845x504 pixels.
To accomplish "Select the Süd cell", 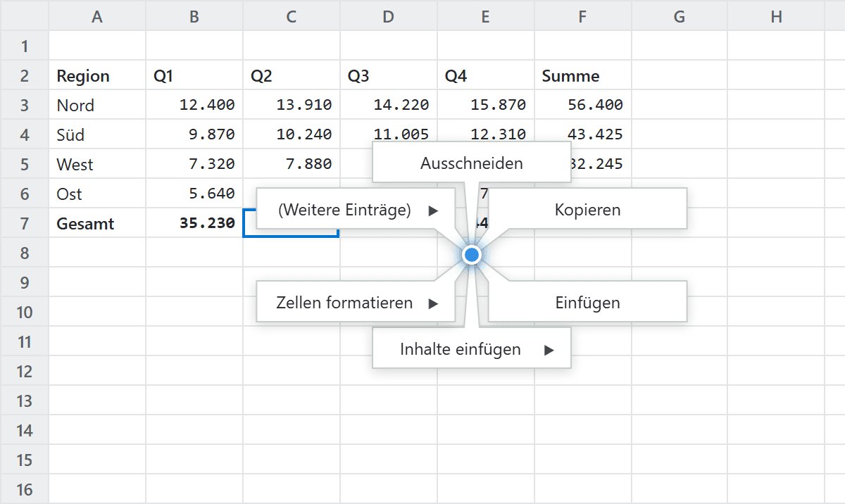I will tap(97, 134).
